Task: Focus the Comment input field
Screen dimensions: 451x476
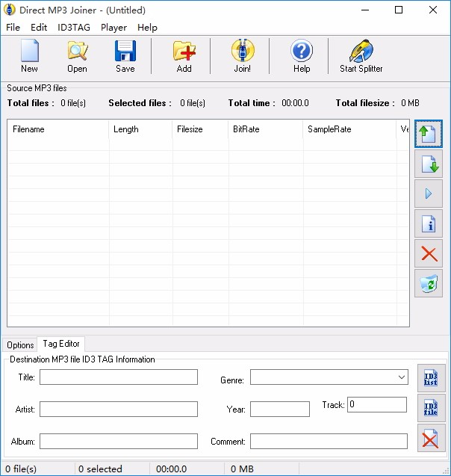Action: click(x=329, y=441)
